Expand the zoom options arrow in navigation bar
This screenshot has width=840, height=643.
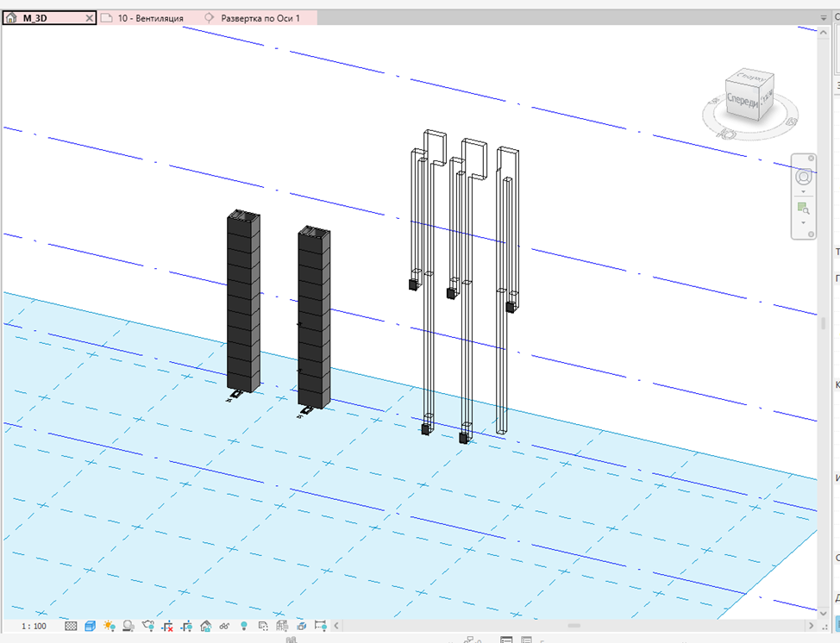(803, 222)
